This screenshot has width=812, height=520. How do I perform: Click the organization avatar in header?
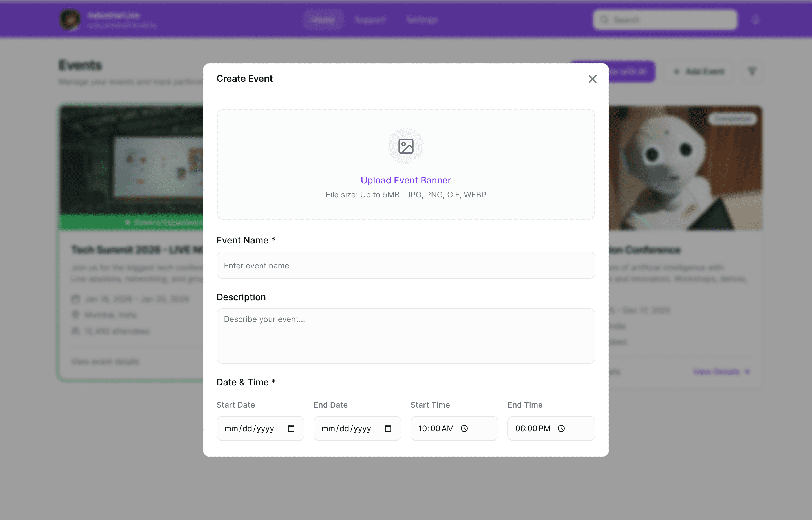coord(70,20)
